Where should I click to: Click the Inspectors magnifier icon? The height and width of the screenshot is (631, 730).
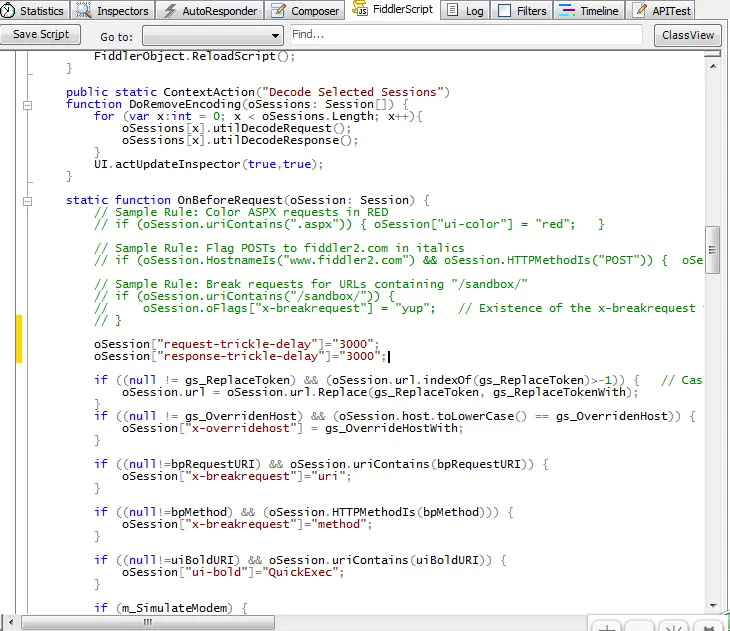pyautogui.click(x=84, y=10)
